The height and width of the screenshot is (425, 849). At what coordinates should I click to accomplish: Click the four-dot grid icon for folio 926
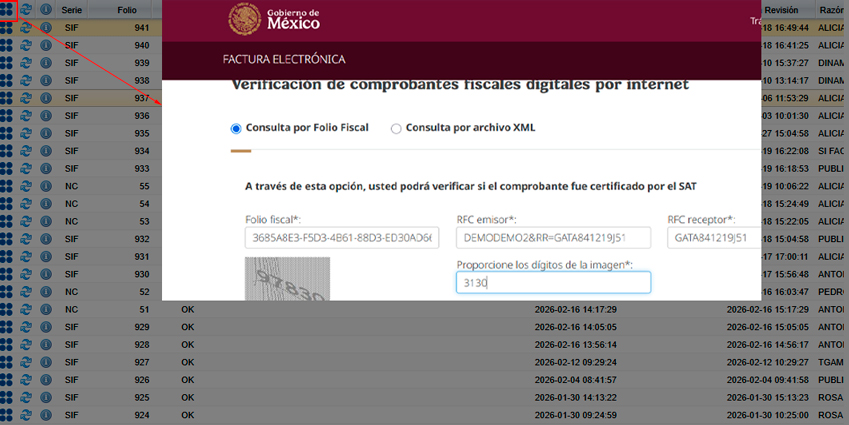[6, 380]
